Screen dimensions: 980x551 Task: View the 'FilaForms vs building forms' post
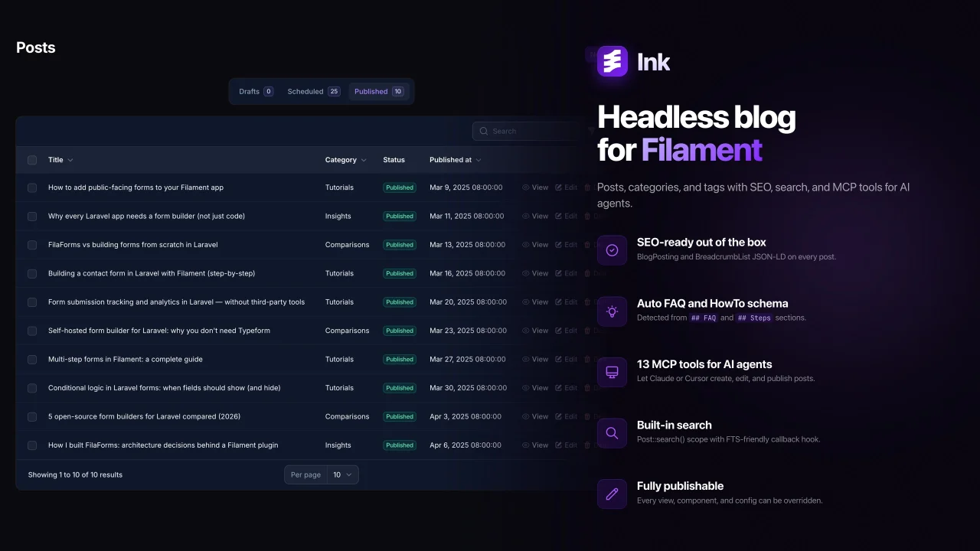[535, 245]
